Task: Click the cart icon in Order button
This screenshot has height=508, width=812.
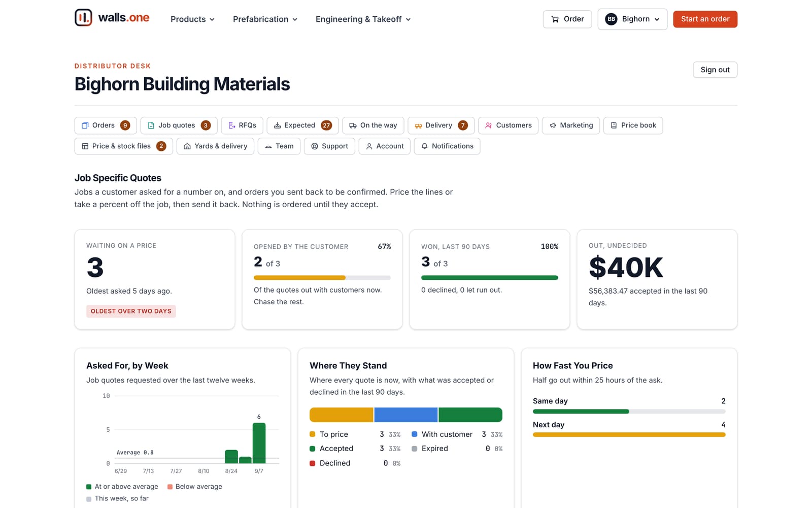Action: pos(555,19)
